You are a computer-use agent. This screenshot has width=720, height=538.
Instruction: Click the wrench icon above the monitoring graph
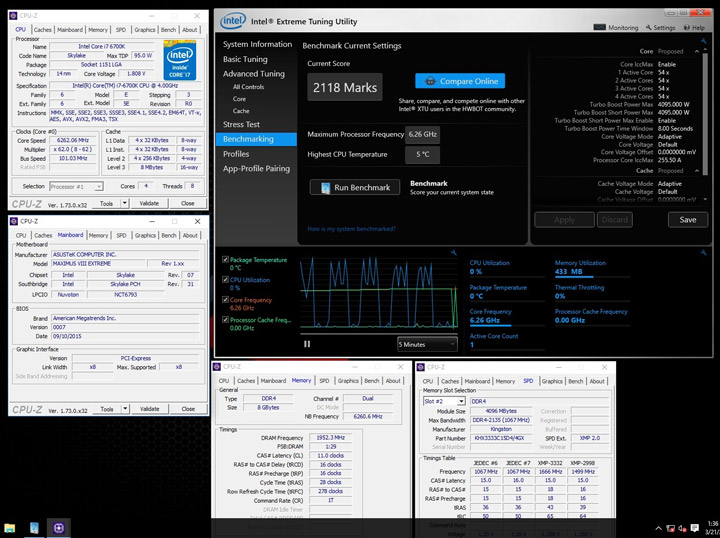pyautogui.click(x=456, y=254)
